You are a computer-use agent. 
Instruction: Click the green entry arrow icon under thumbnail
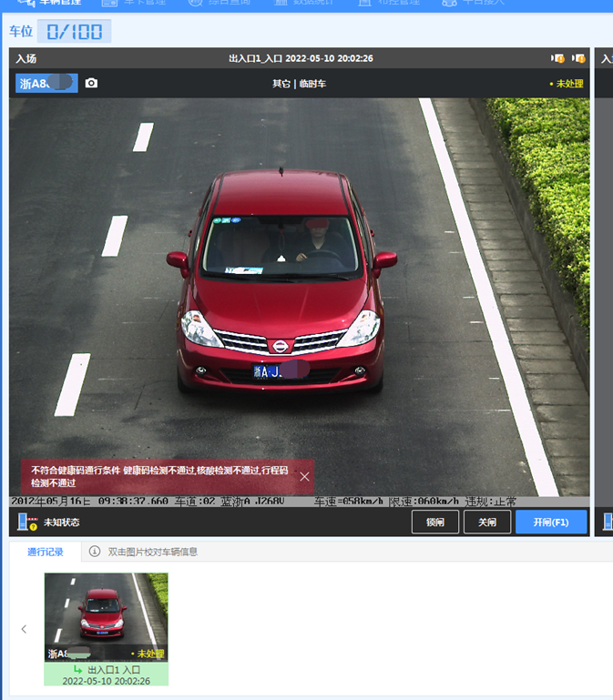[78, 669]
